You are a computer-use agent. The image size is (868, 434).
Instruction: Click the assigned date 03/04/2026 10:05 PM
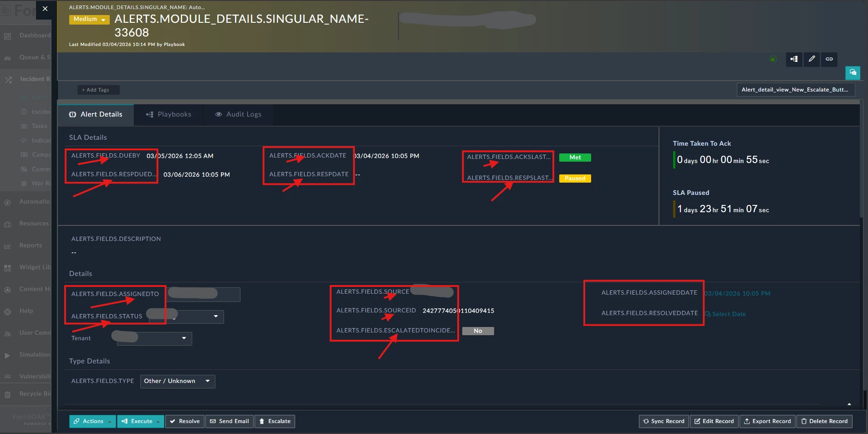click(737, 294)
